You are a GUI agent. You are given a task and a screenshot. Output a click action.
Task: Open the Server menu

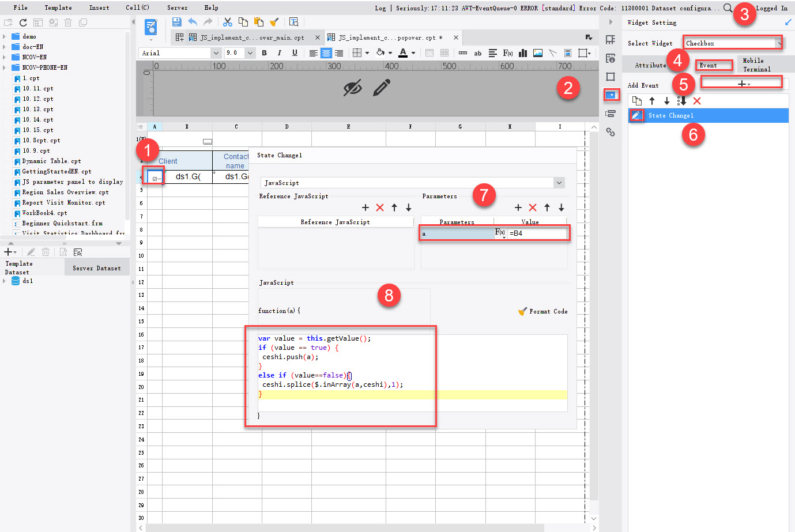(177, 7)
